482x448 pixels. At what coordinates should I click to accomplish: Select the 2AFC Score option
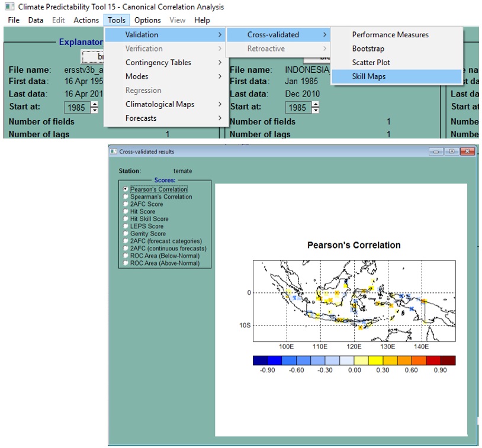pyautogui.click(x=126, y=204)
